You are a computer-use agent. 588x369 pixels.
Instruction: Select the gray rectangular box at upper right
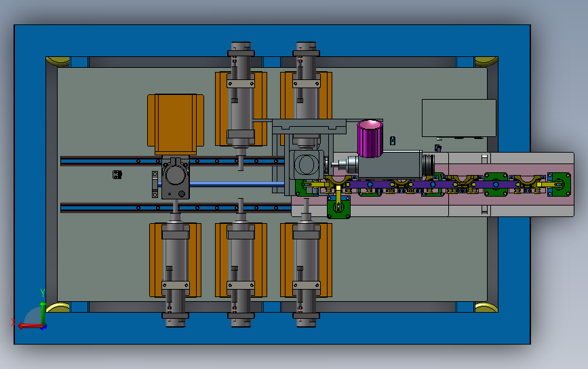458,118
